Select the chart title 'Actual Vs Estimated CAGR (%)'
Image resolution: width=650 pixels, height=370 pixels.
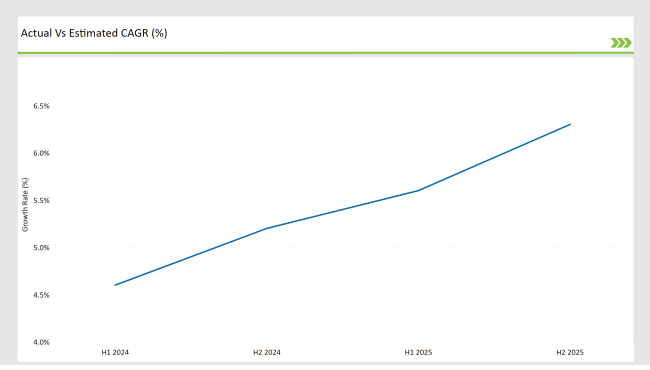(x=94, y=33)
